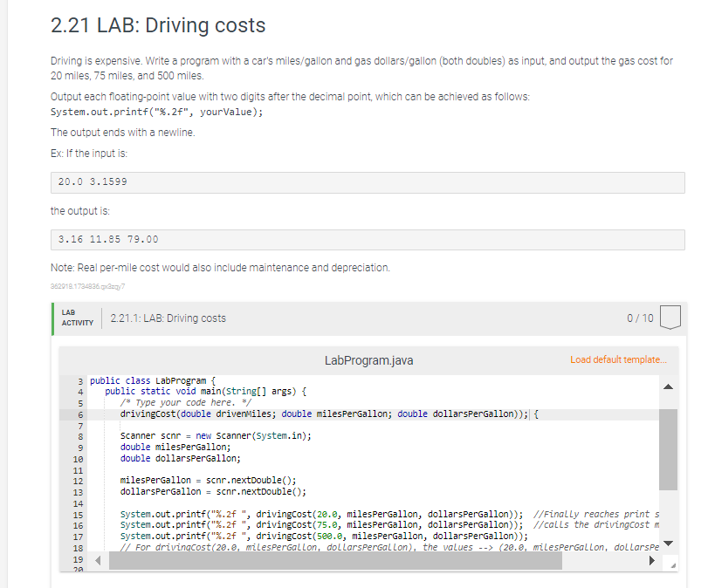This screenshot has height=588, width=708.
Task: Open the Load default template link
Action: click(x=617, y=359)
